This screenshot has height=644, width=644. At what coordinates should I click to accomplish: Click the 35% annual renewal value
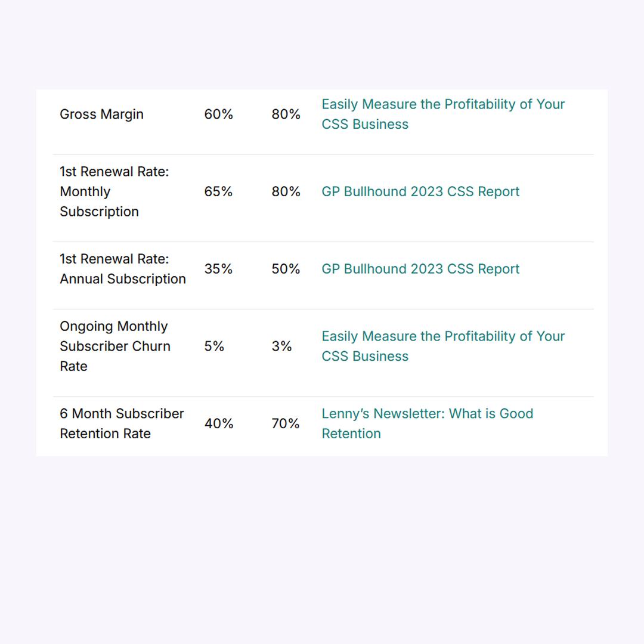click(x=218, y=268)
